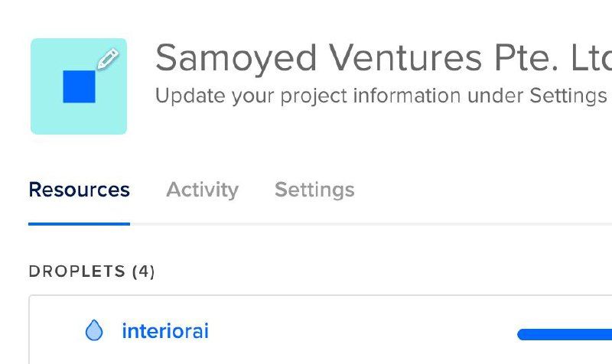This screenshot has width=612, height=364.
Task: Click the water droplet icon beside interiorai
Action: [x=94, y=331]
